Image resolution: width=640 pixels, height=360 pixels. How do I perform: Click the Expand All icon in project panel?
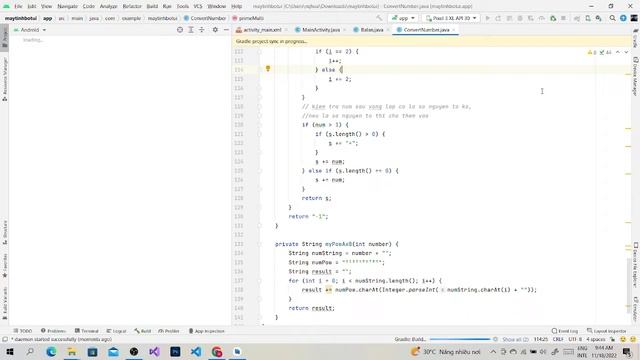pos(191,30)
